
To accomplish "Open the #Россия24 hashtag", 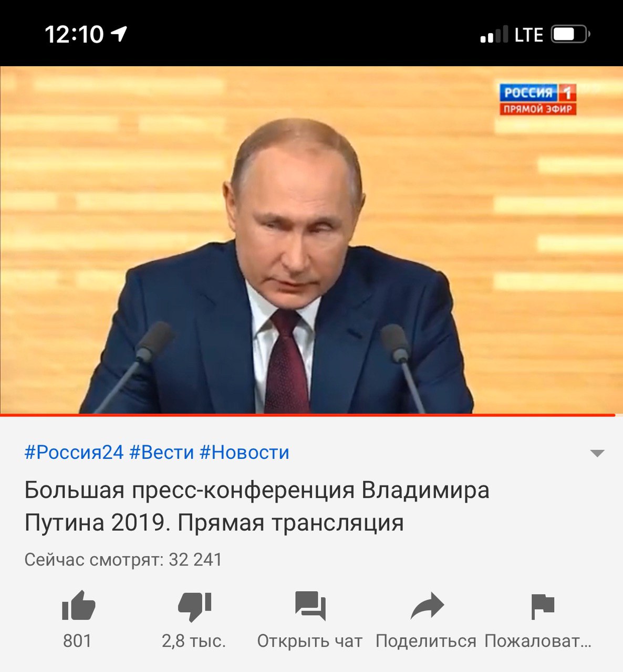I will point(74,452).
